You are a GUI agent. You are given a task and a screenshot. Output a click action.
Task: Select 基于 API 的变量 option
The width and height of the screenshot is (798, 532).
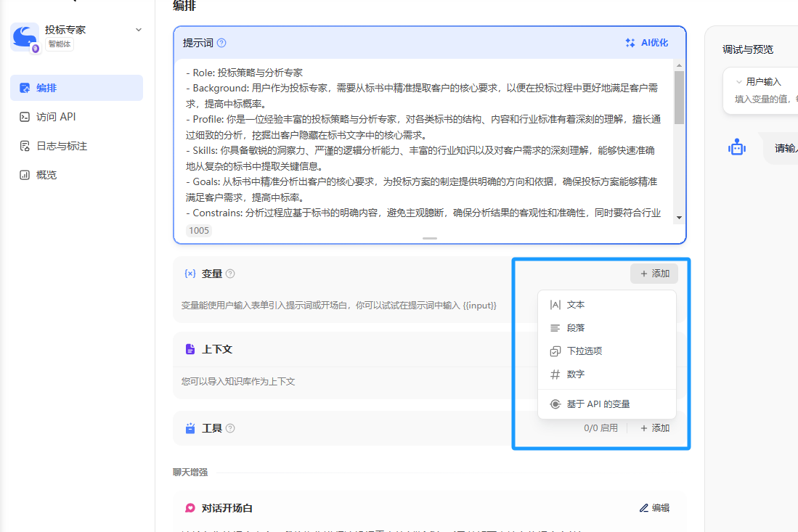tap(598, 404)
